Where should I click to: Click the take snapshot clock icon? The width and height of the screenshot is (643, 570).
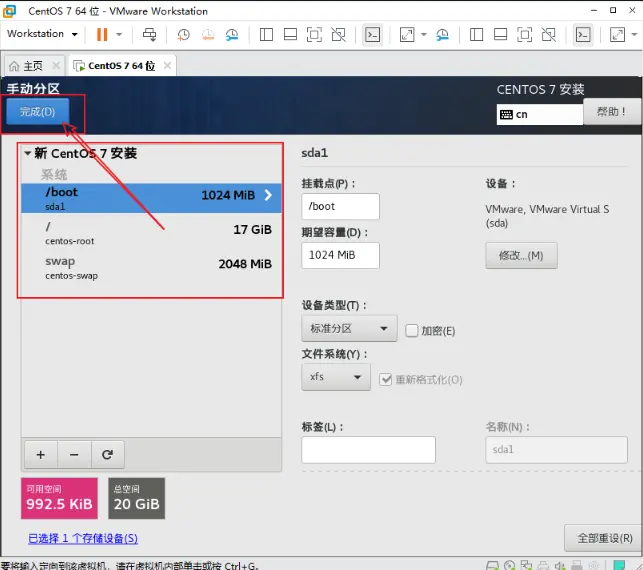tap(184, 34)
